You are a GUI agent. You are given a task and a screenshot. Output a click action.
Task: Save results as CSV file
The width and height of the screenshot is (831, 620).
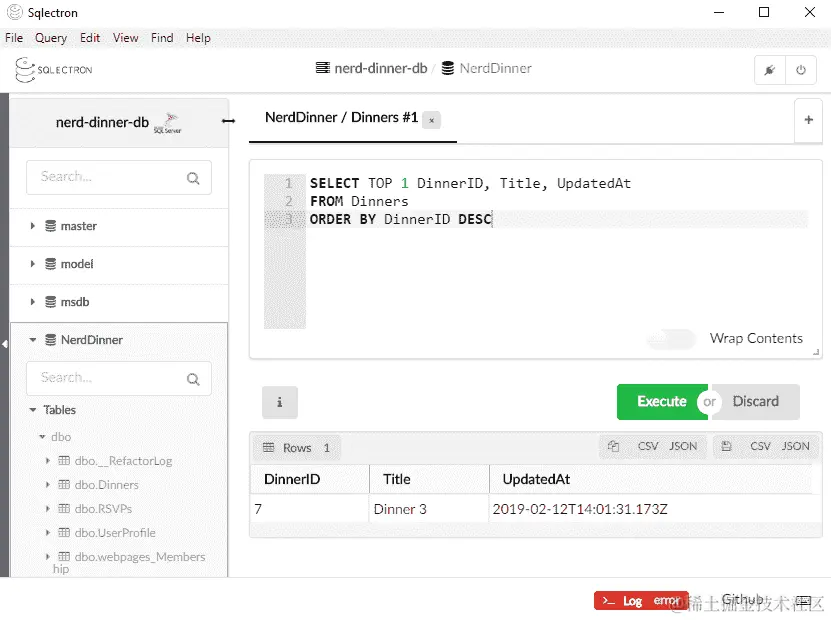(760, 446)
